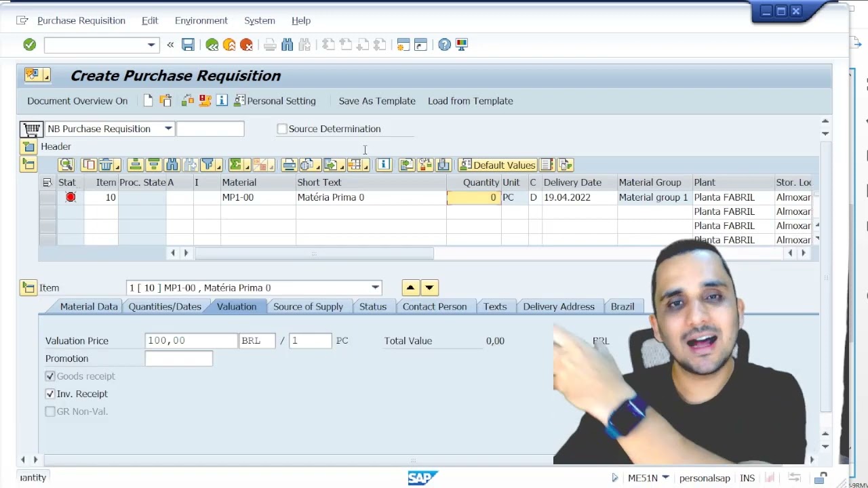Enable the Source Determination checkbox
Viewport: 868px width, 488px height.
coord(282,129)
